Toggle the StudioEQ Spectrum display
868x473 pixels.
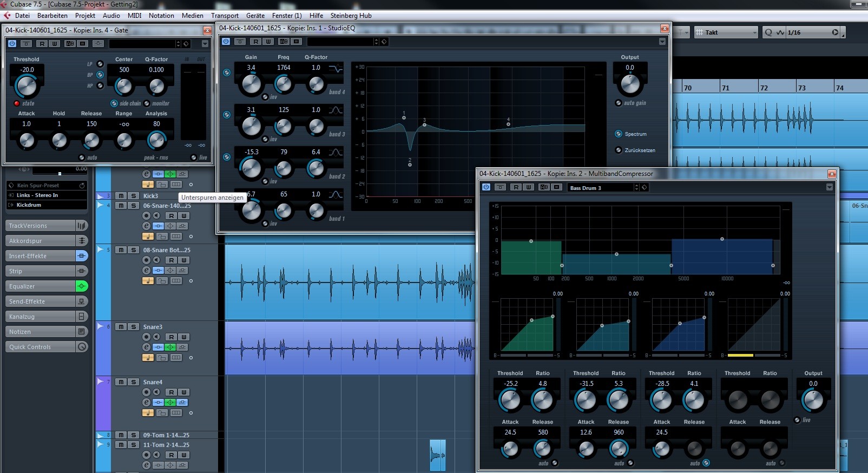[x=619, y=134]
